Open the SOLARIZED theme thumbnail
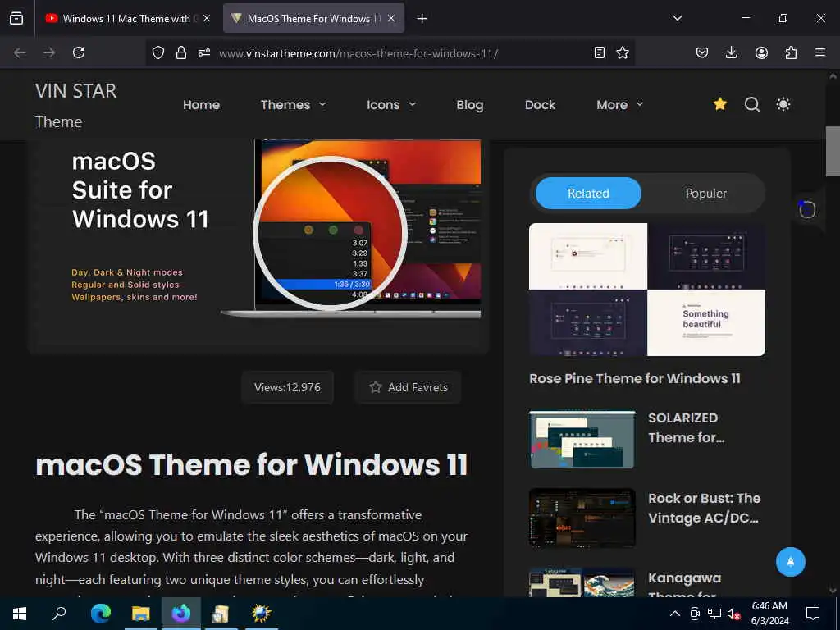This screenshot has height=630, width=840. (x=582, y=440)
